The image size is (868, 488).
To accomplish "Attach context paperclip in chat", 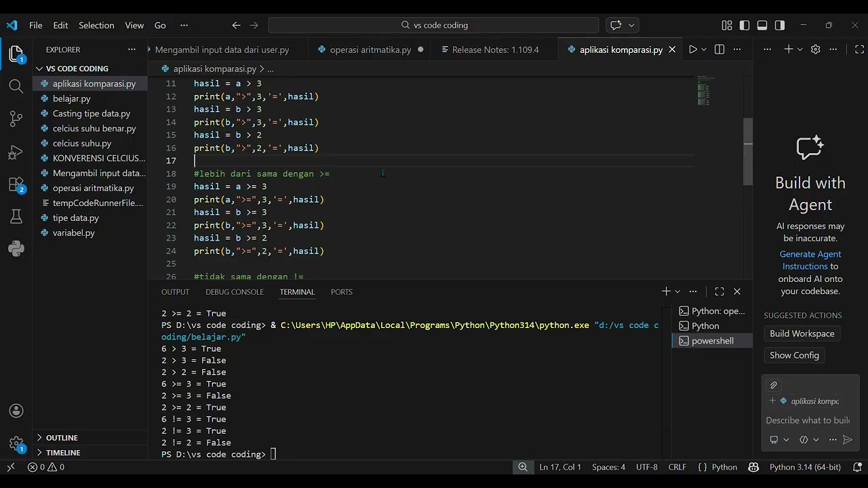I will [x=774, y=385].
